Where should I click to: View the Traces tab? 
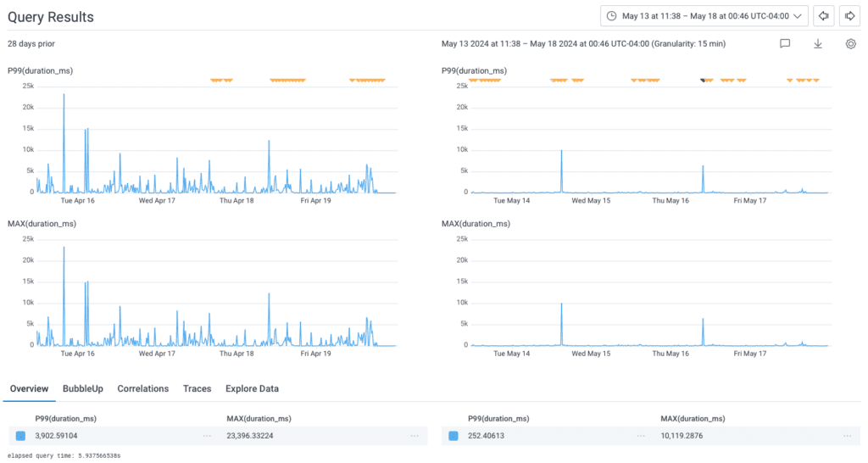(x=198, y=388)
